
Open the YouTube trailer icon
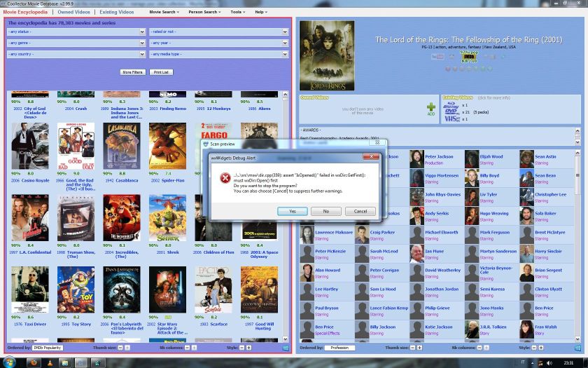click(437, 57)
